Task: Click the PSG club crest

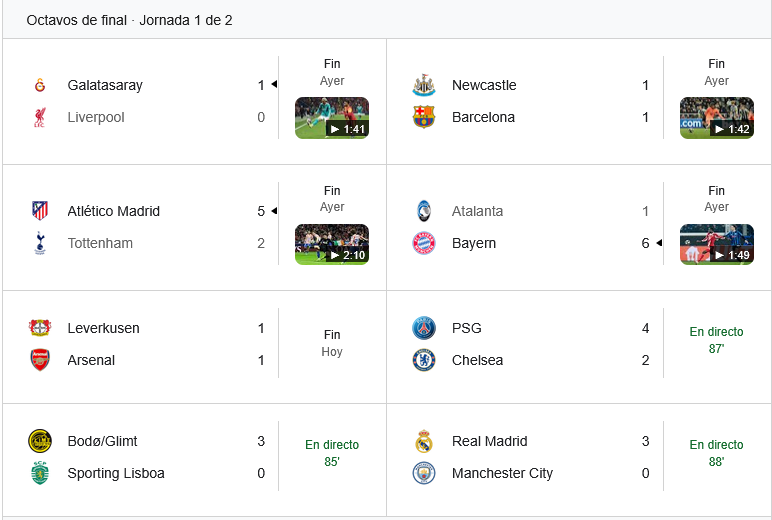Action: tap(424, 328)
